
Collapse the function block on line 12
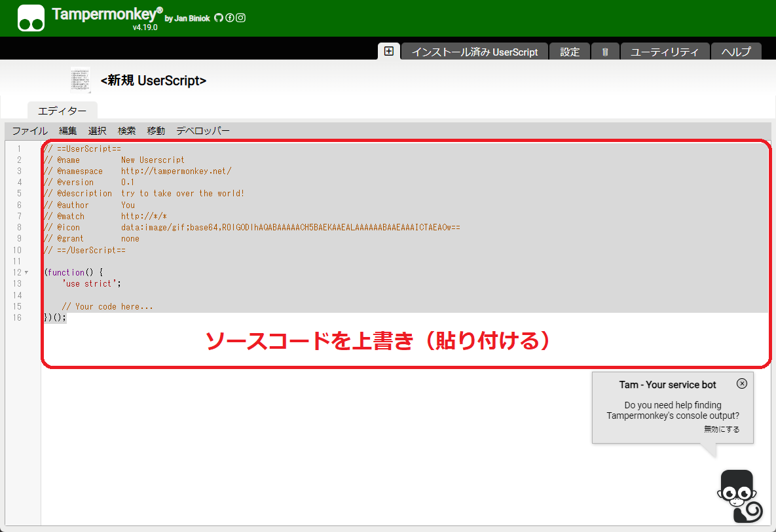[25, 272]
